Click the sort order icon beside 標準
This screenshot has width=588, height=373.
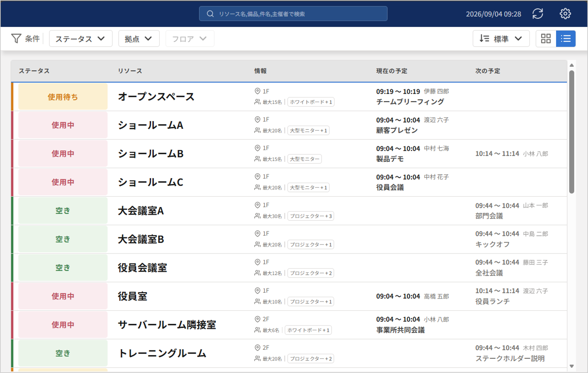484,38
